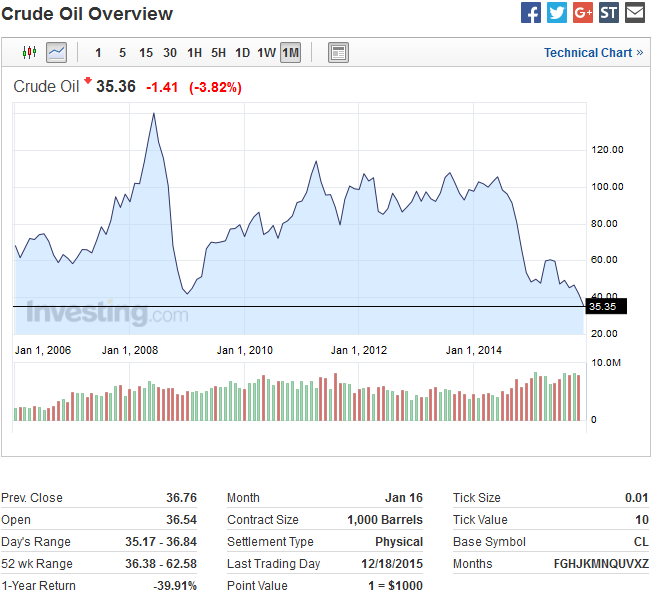Click the Jan 1, 2006 axis label
The image size is (657, 590).
43,350
